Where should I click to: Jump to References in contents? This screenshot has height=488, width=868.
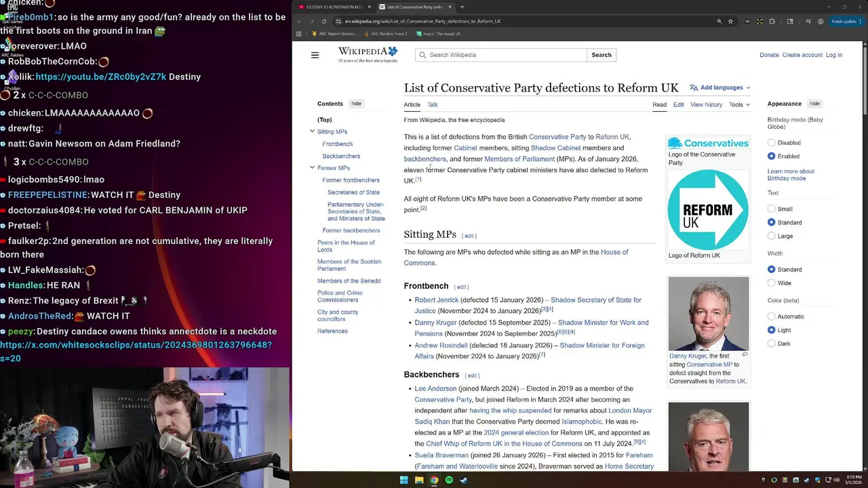coord(332,331)
